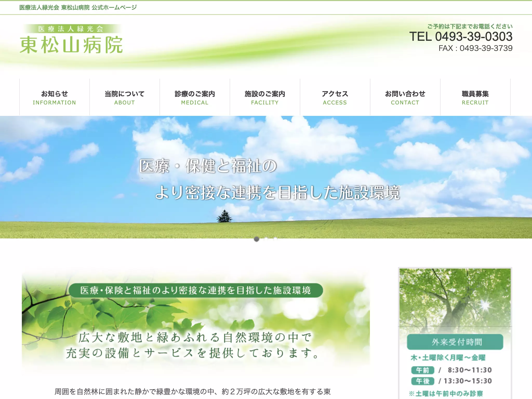Viewport: 532px width, 399px height.
Task: Go to 診療のご案内 MEDICAL page
Action: tap(195, 97)
